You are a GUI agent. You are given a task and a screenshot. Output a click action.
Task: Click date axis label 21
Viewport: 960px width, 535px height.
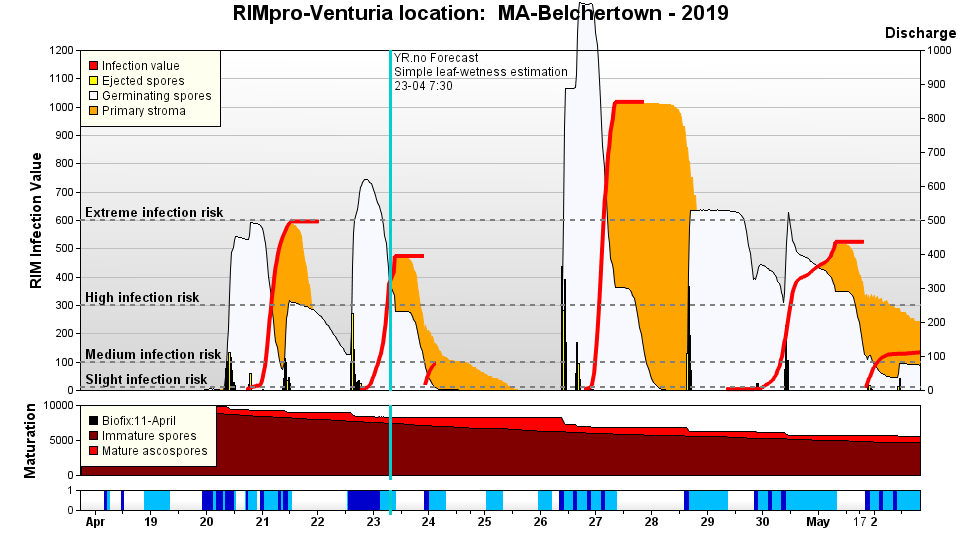[x=262, y=522]
